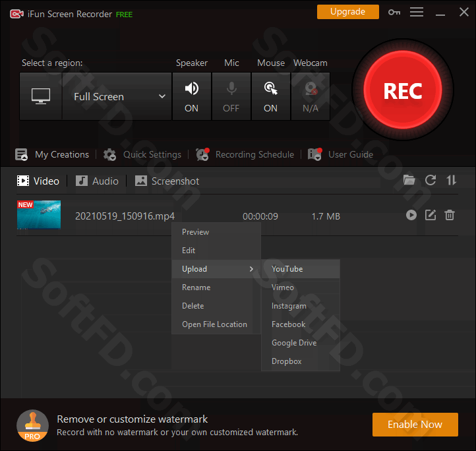Choose Rename from the context menu

tap(216, 287)
